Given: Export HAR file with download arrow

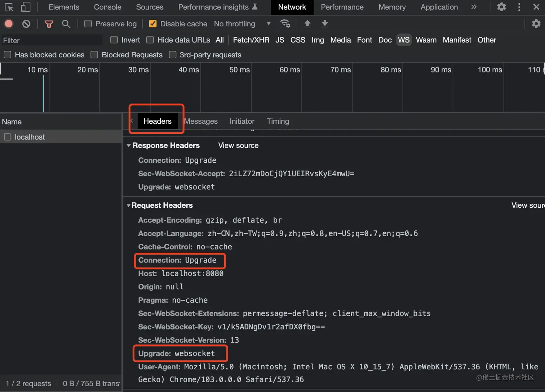Looking at the screenshot, I should [x=325, y=23].
